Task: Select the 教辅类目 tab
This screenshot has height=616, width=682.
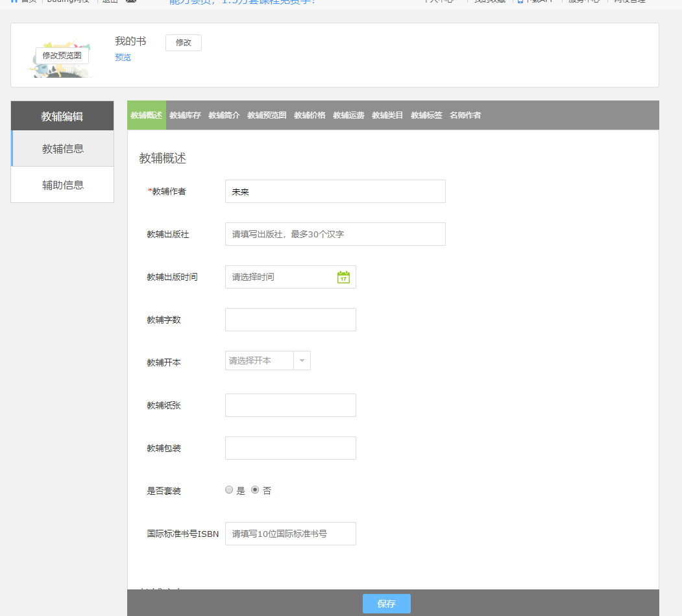Action: coord(387,115)
